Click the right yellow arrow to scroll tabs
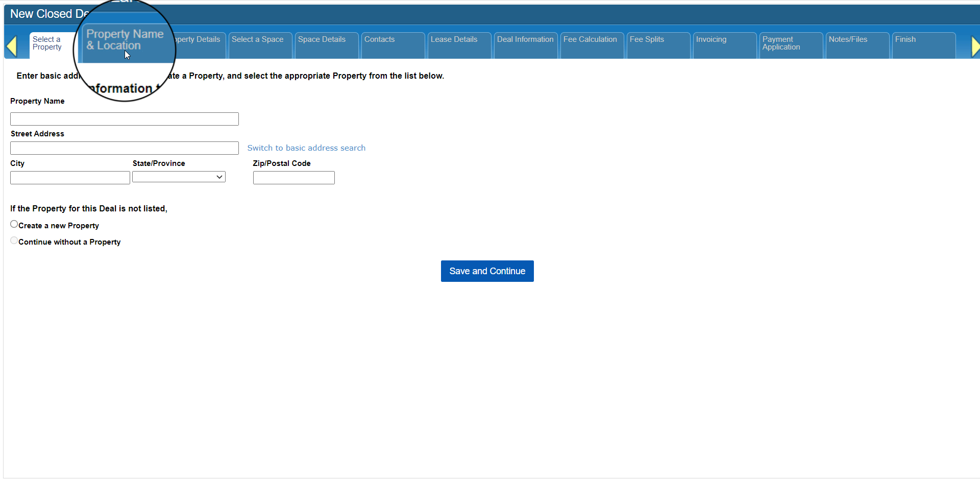Image resolution: width=980 pixels, height=481 pixels. 974,46
